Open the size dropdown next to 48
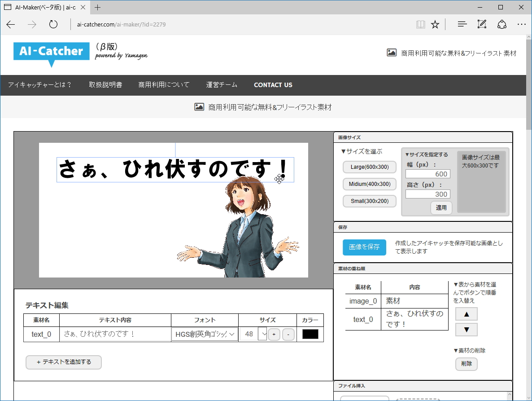 tap(263, 334)
